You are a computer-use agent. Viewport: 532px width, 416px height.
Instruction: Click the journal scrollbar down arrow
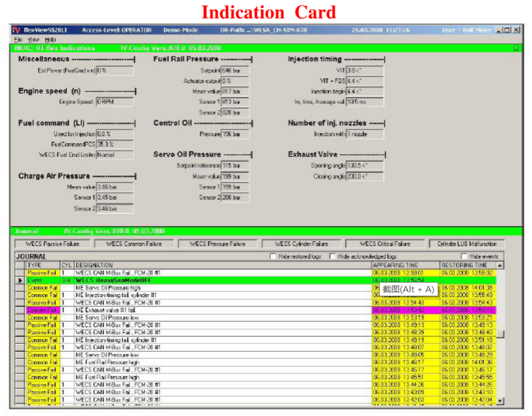click(500, 401)
